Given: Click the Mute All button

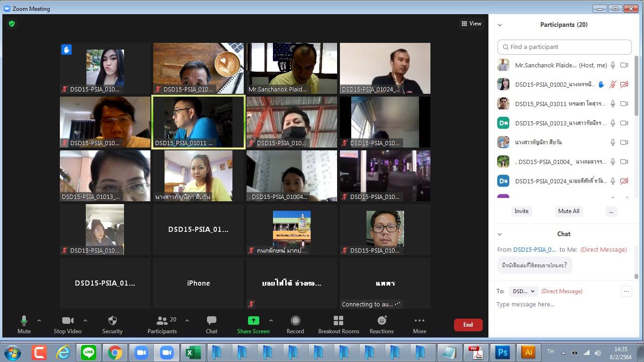Looking at the screenshot, I should pyautogui.click(x=569, y=211).
